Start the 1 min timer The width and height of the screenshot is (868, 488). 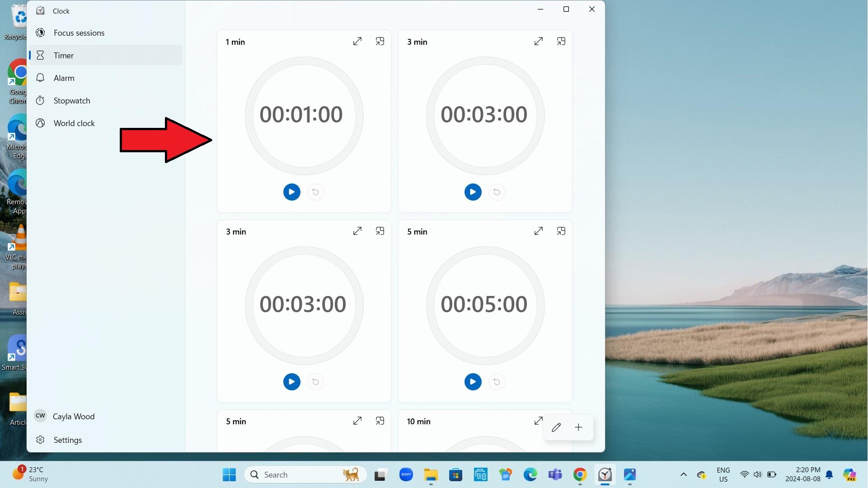click(x=291, y=192)
